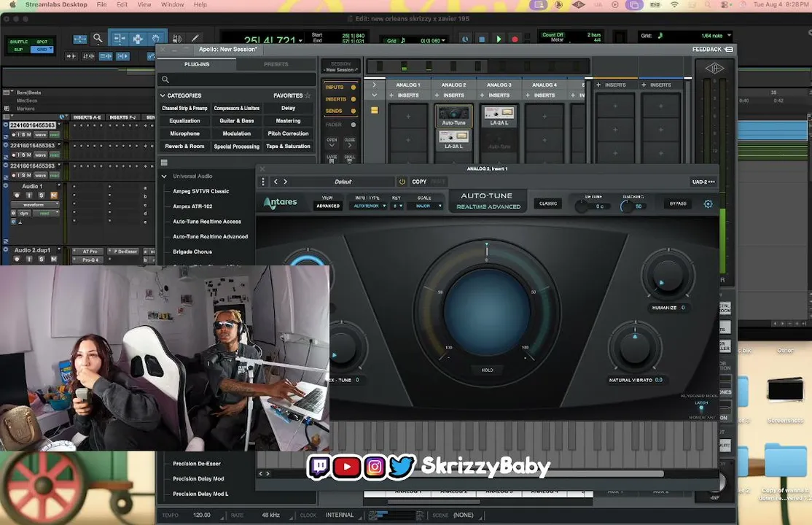Open the LA-2A L plugin in Analog 3 inserts
This screenshot has height=525, width=812.
[x=499, y=115]
